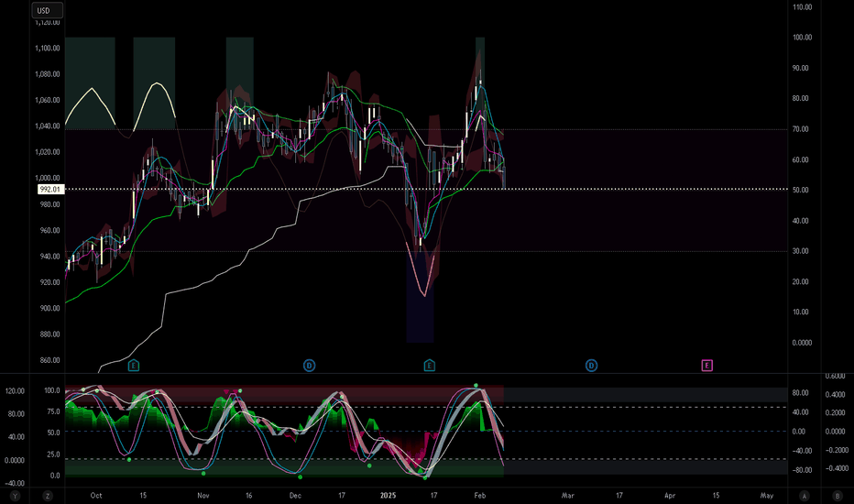Click the Y scale button at bottom left
Viewport: 854px width, 504px height.
(15, 496)
